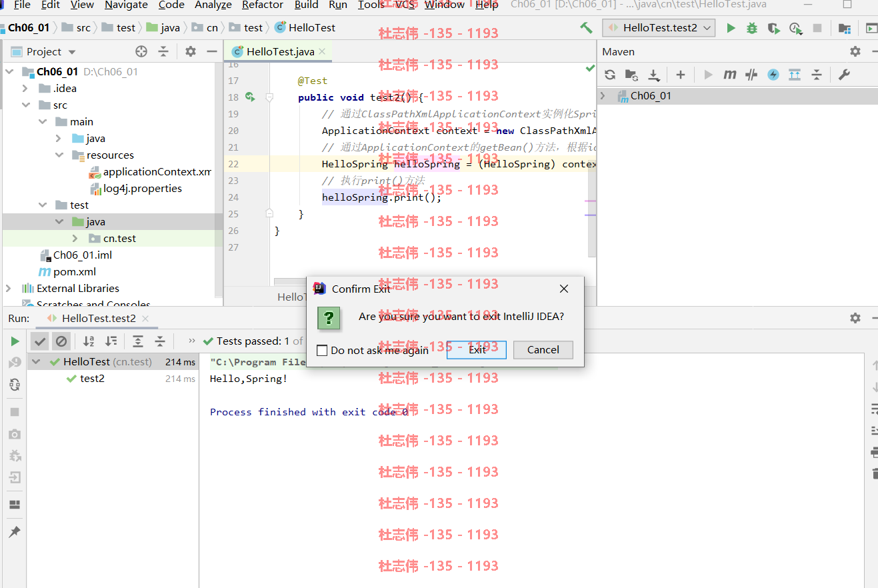Screen dimensions: 878x588
Task: Click Cancel in the Confirm Exit dialog
Action: click(543, 350)
